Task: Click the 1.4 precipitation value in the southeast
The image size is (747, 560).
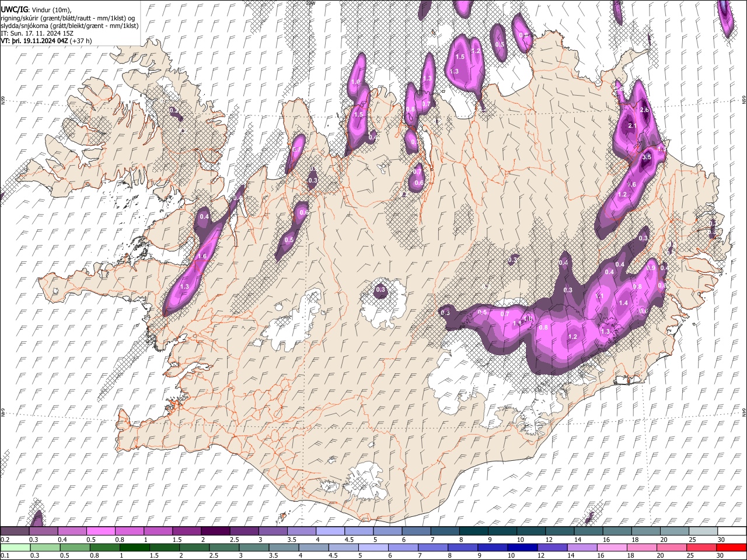Action: 623,303
